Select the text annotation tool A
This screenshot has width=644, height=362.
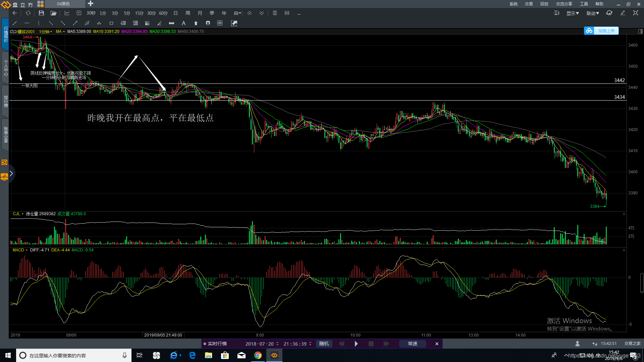coord(183,23)
